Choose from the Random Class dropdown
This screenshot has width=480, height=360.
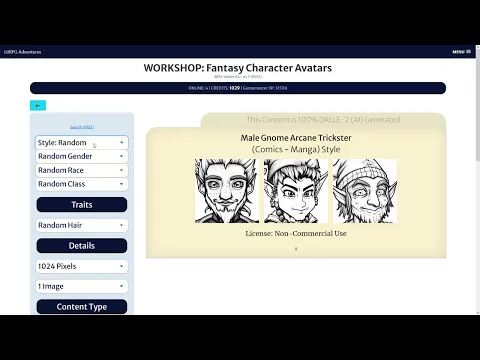82,184
